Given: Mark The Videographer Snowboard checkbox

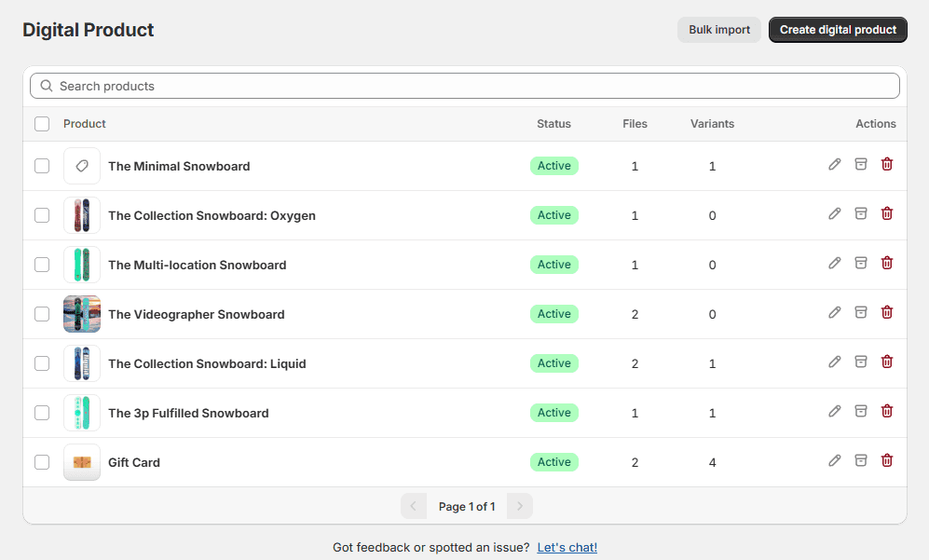Looking at the screenshot, I should coord(42,314).
